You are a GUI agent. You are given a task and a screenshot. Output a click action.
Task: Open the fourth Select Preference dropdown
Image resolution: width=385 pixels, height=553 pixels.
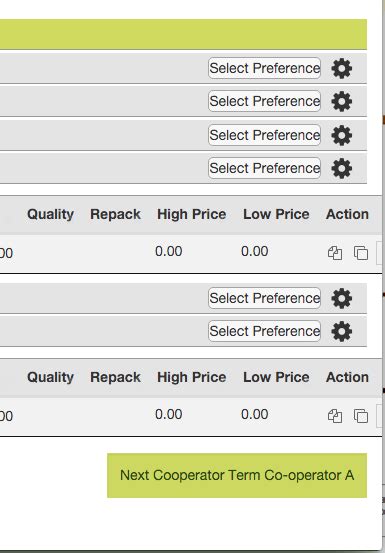(264, 168)
